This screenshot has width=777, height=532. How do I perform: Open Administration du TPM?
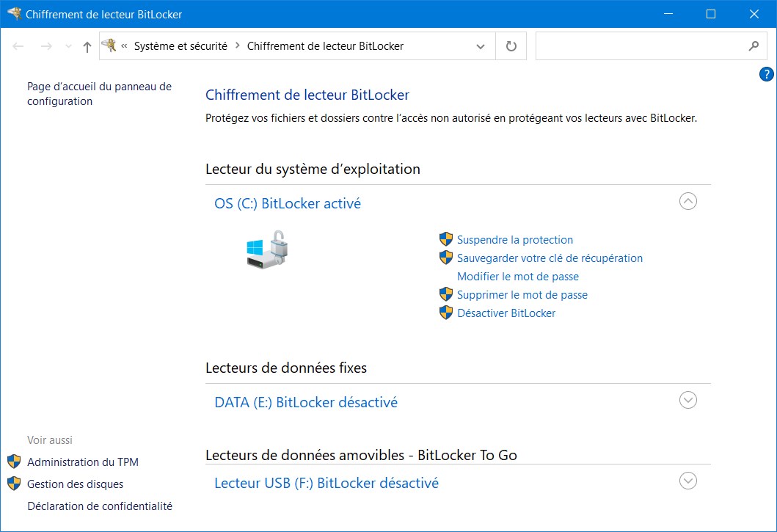click(83, 462)
